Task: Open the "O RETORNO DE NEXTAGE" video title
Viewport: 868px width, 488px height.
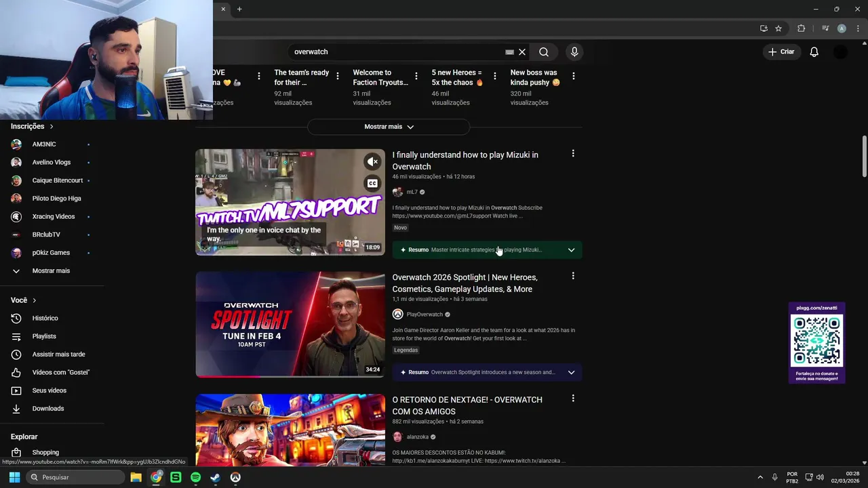Action: (467, 405)
